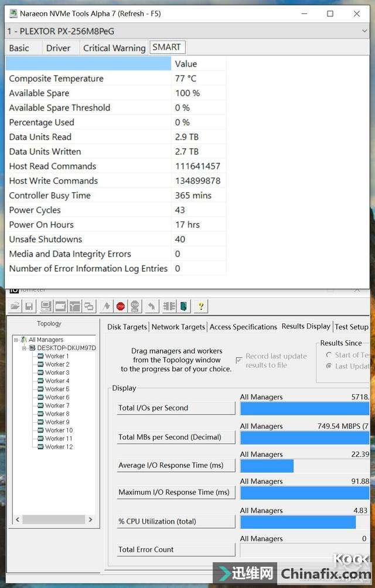The height and width of the screenshot is (588, 375).
Task: Select Last Update results option
Action: [329, 366]
